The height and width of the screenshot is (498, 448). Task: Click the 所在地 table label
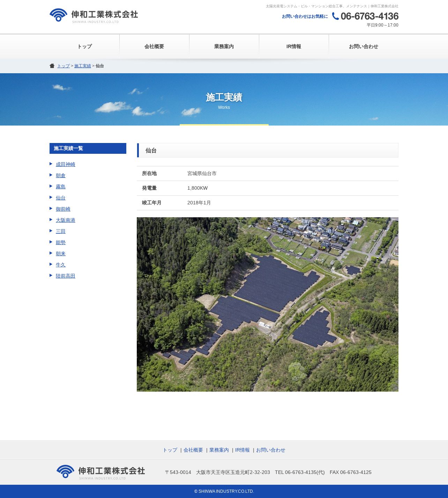click(149, 173)
